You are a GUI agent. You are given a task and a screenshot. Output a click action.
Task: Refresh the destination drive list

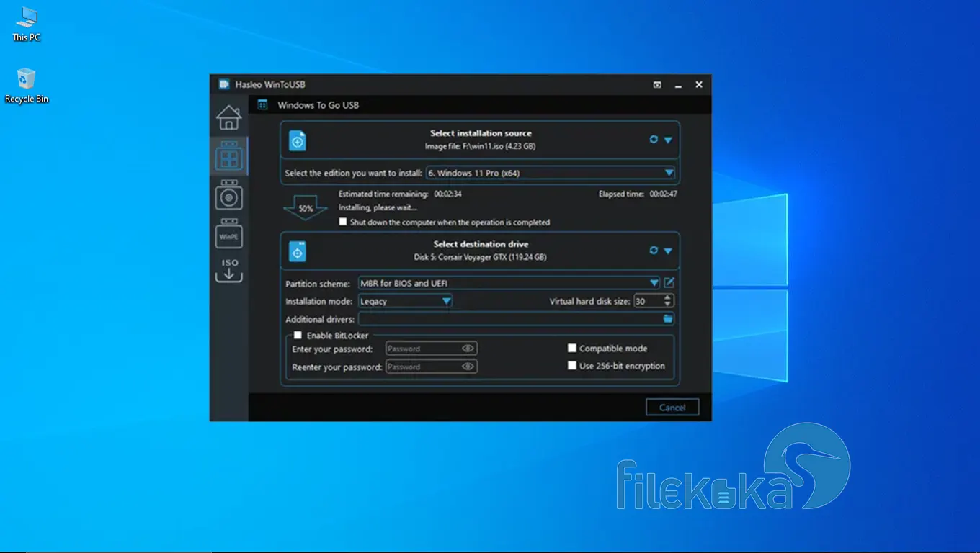(654, 251)
